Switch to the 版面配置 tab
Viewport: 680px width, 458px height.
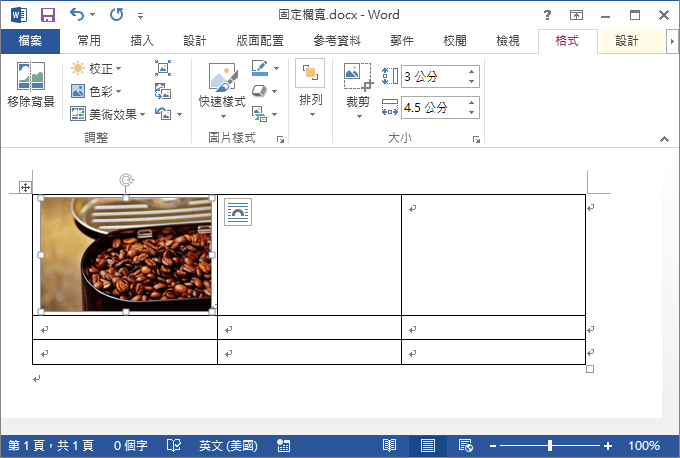point(260,41)
